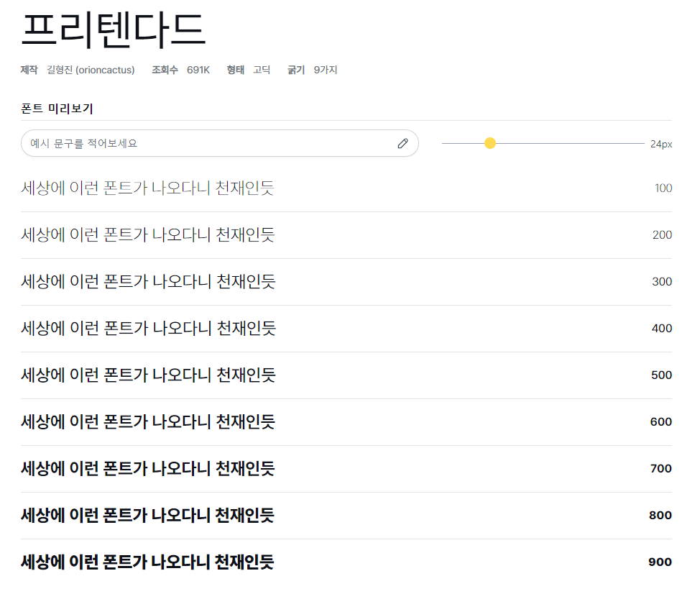Viewport: 700px width, 594px height.
Task: Click the '700' weight label
Action: pyautogui.click(x=661, y=468)
